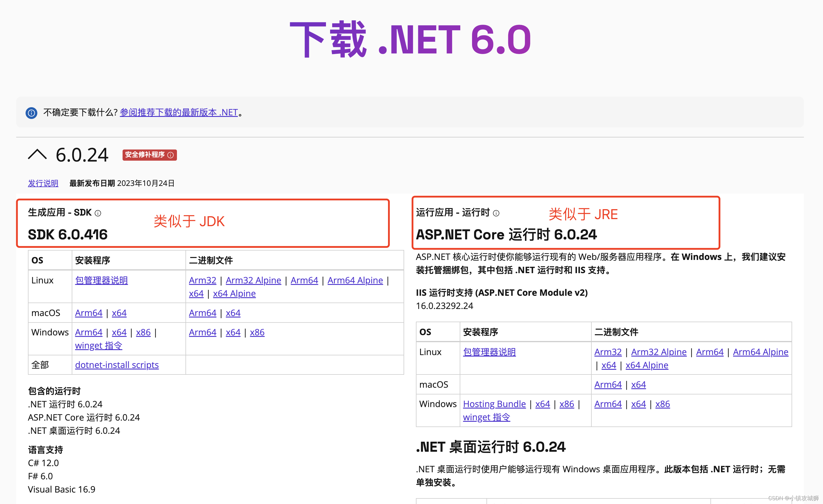Screen dimensions: 823x504
Task: Download SDK Linux Arm32 Alpine binary
Action: (x=253, y=280)
